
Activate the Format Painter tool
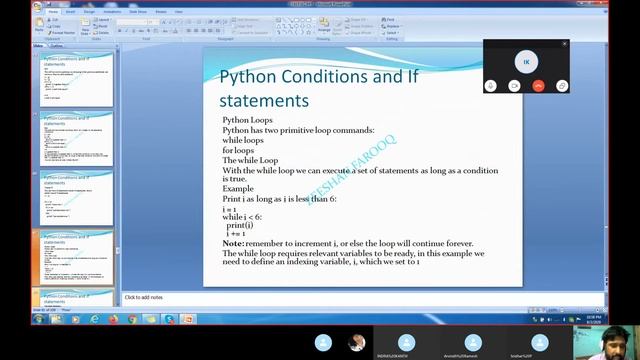(61, 33)
